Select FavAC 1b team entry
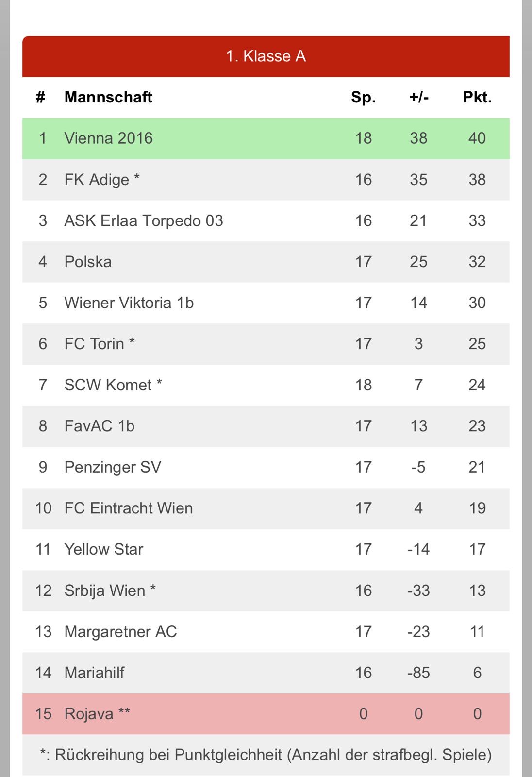The height and width of the screenshot is (777, 532). click(x=266, y=426)
